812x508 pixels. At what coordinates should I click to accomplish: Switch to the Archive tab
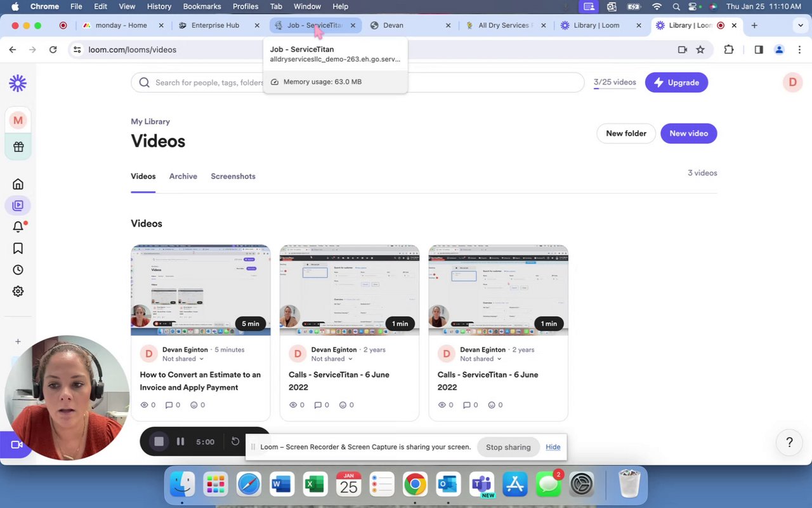tap(183, 176)
